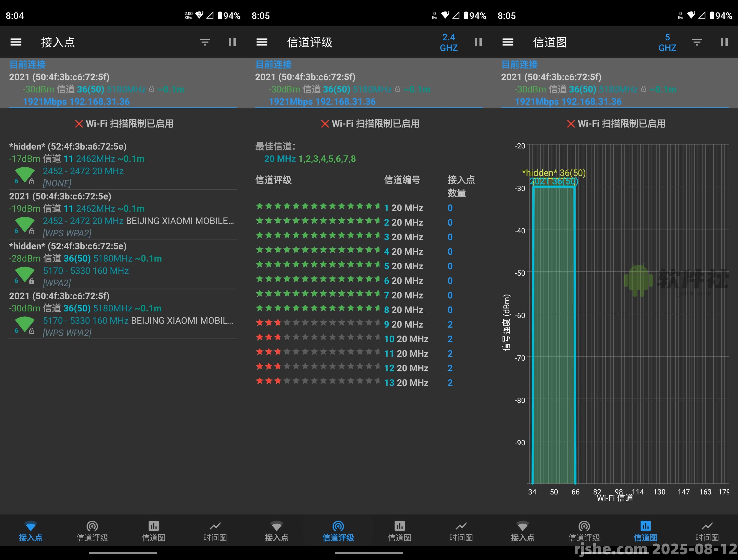
Task: Pause scanning in the 信道评级 view
Action: tap(478, 42)
